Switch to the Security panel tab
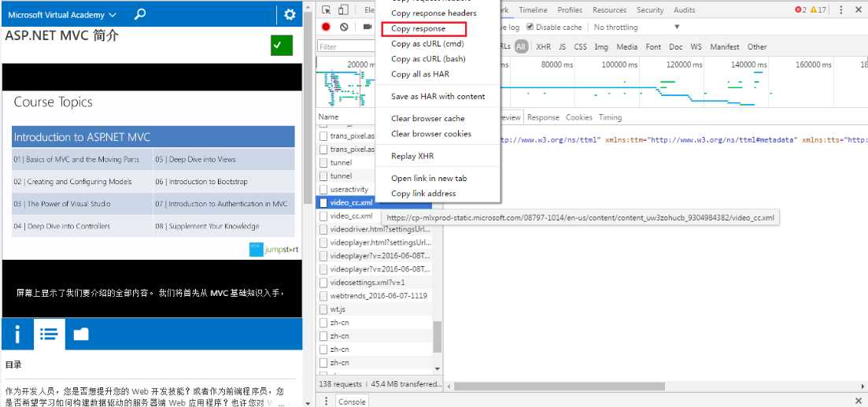Viewport: 868px width, 407px height. (650, 10)
